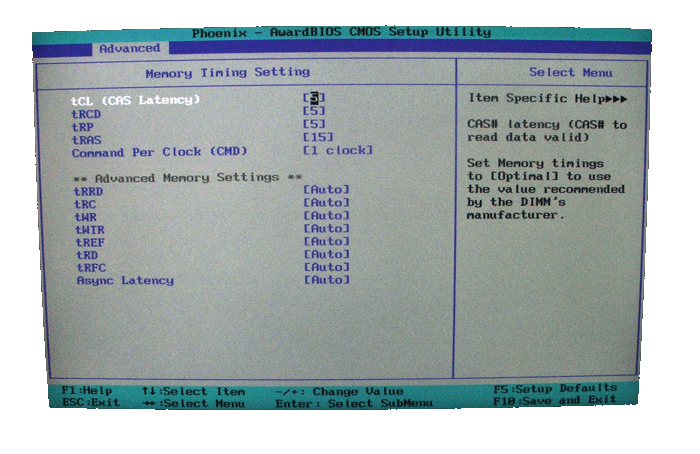
Task: Open the tREF [Auto] value
Action: click(327, 242)
